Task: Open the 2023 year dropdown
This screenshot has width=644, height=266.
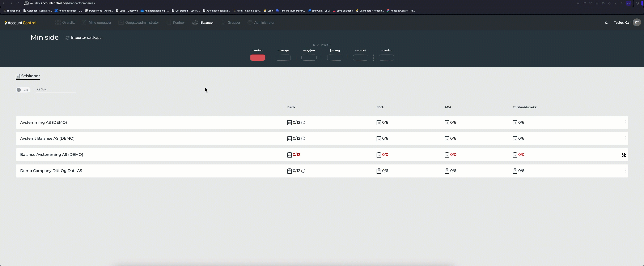Action: [x=326, y=45]
